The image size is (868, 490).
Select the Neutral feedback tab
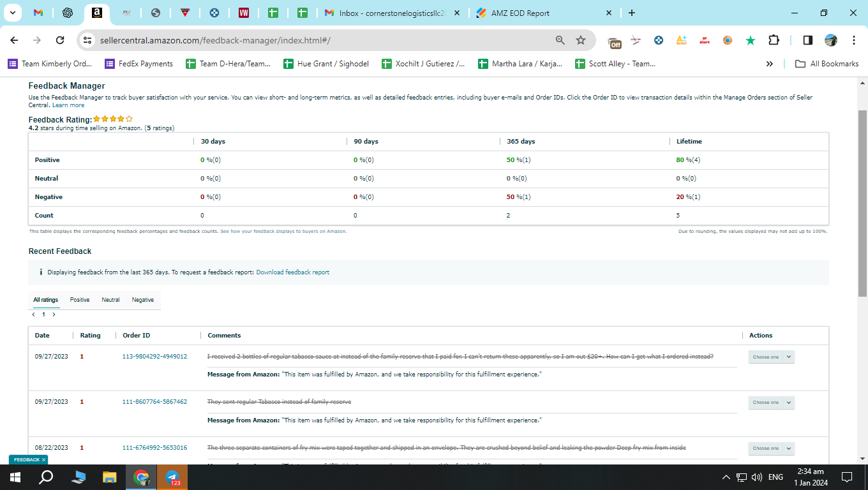tap(110, 300)
